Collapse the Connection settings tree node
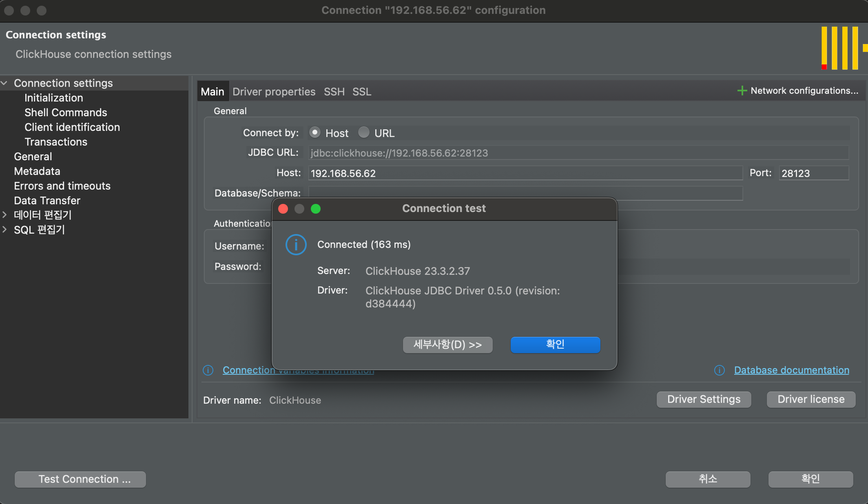The image size is (868, 504). coord(4,83)
